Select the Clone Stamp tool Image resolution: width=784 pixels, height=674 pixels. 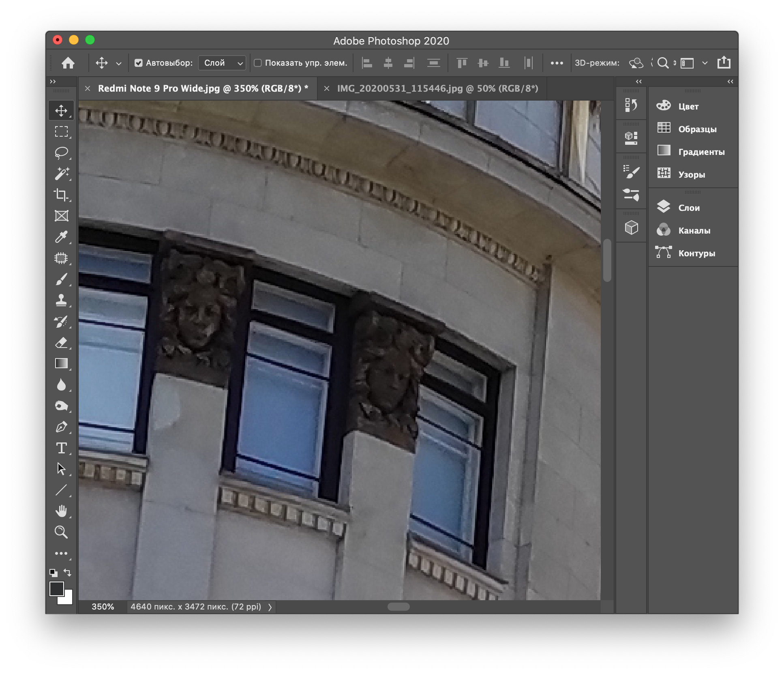[61, 300]
